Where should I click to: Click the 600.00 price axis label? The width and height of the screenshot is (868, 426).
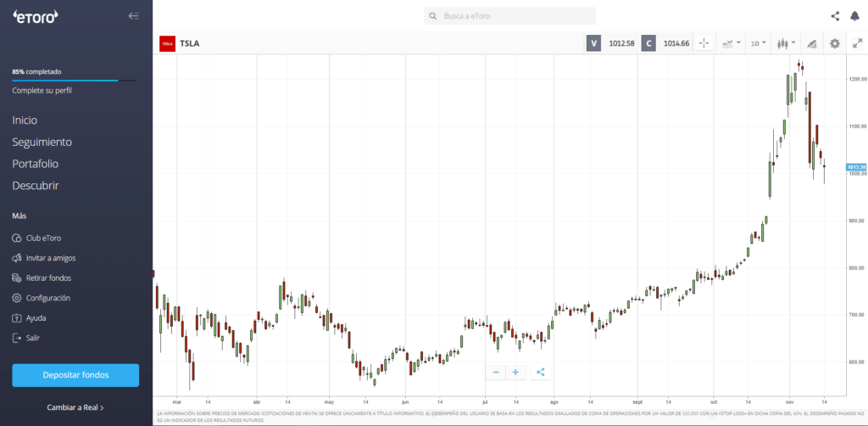[858, 362]
